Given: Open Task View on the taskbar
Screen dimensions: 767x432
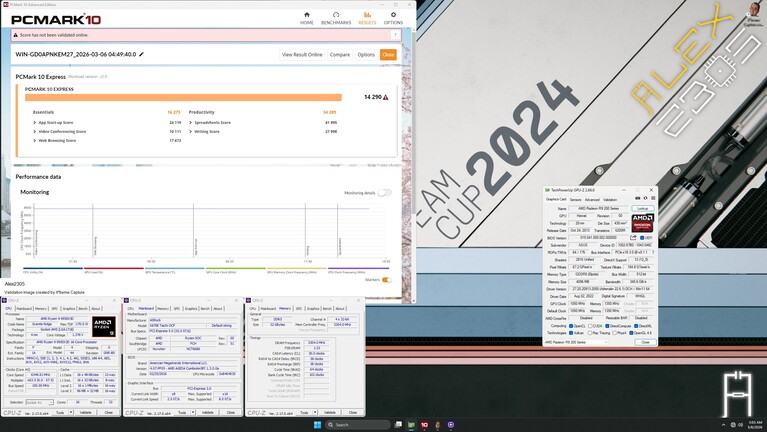Looking at the screenshot, I should [x=398, y=425].
